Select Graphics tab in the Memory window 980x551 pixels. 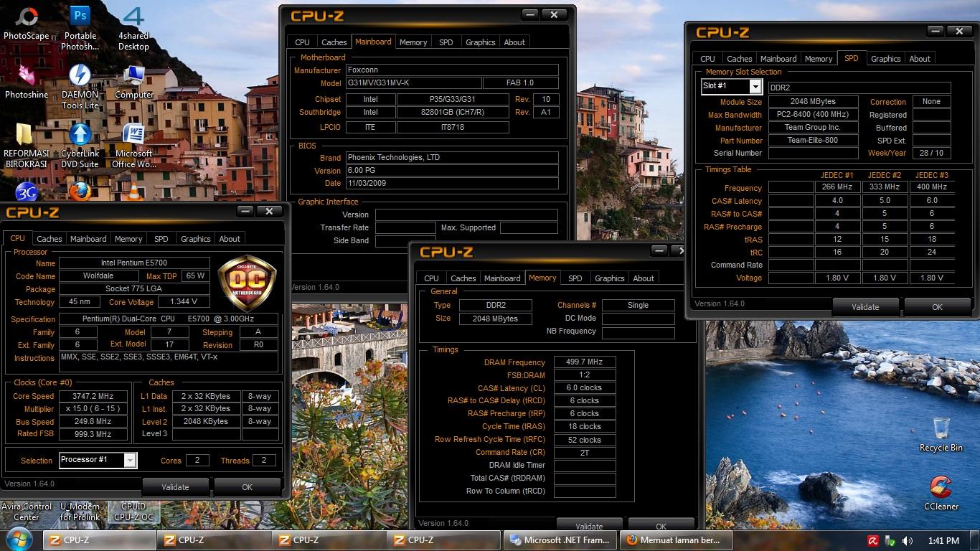coord(610,278)
